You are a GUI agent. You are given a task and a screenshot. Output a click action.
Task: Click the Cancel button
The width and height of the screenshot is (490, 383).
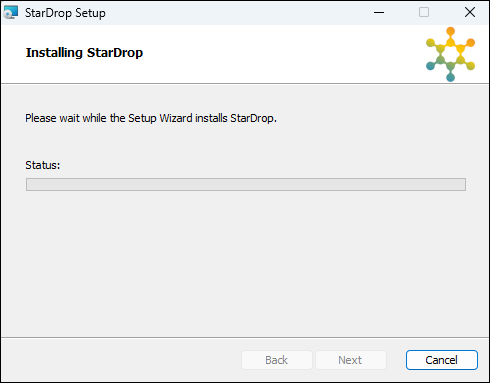pyautogui.click(x=442, y=360)
